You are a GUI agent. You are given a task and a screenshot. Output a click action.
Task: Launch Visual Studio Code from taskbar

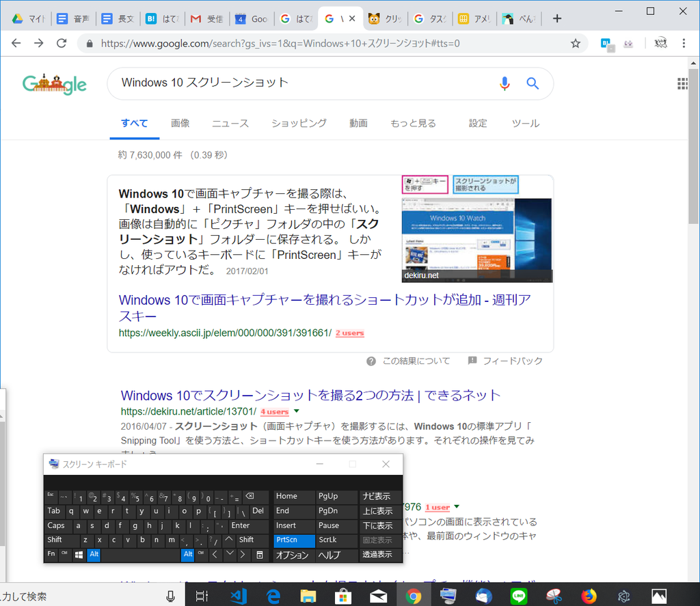pyautogui.click(x=238, y=596)
